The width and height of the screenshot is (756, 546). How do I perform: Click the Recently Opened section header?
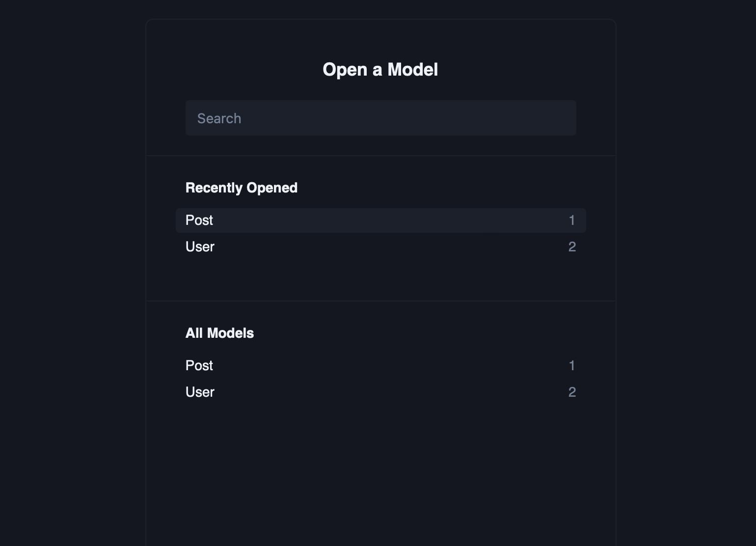point(241,187)
